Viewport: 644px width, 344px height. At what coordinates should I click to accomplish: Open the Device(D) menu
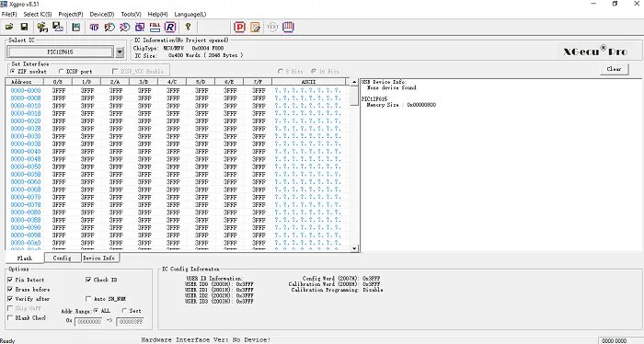coord(102,14)
